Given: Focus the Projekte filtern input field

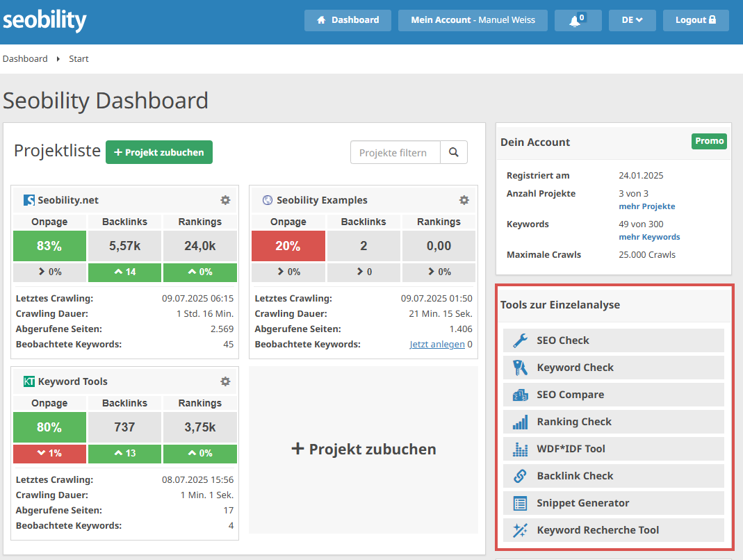Looking at the screenshot, I should [395, 152].
